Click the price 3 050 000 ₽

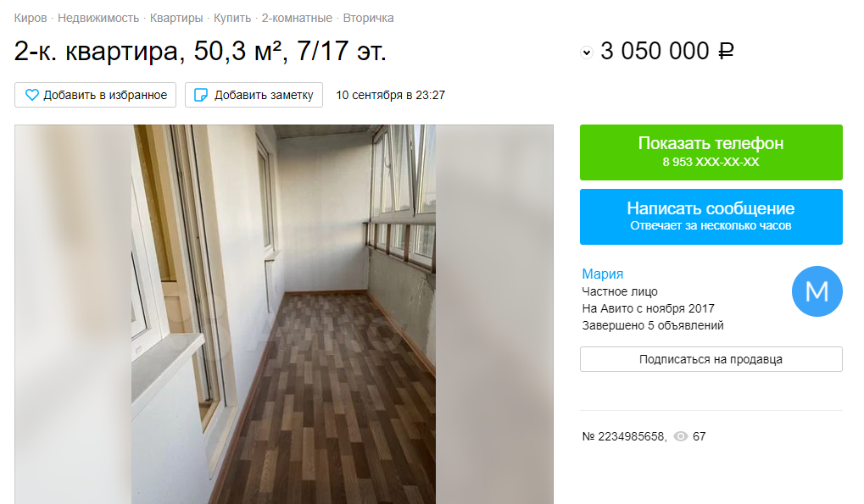point(666,51)
